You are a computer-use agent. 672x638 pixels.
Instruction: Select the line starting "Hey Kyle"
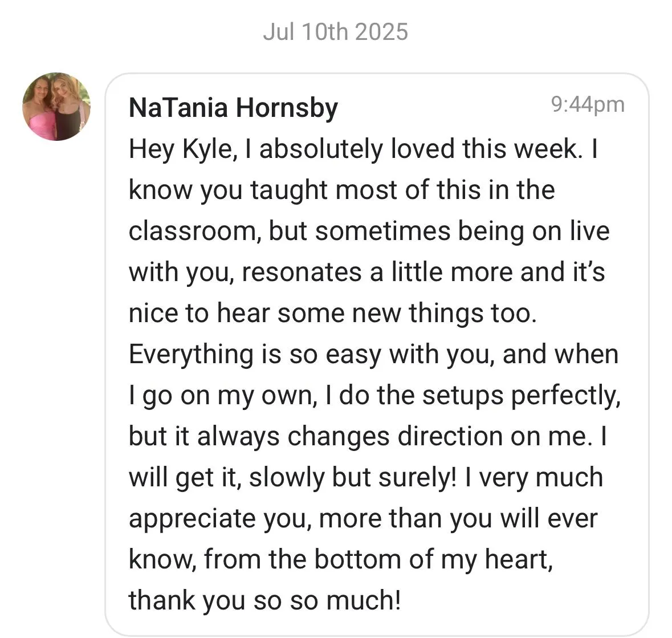[x=364, y=149]
